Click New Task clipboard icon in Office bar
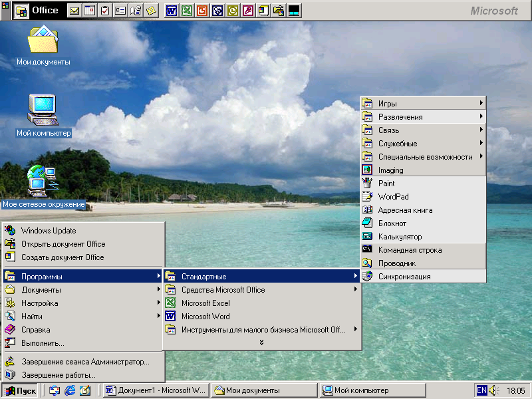This screenshot has height=399, width=532. 105,11
